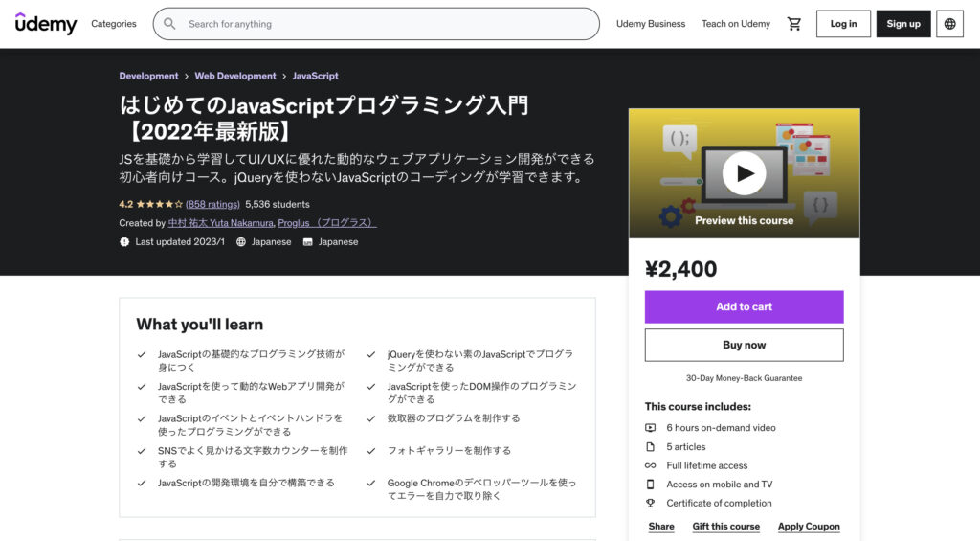Click the checkmark beside イベントハンドラ item
The height and width of the screenshot is (541, 980).
coord(142,418)
